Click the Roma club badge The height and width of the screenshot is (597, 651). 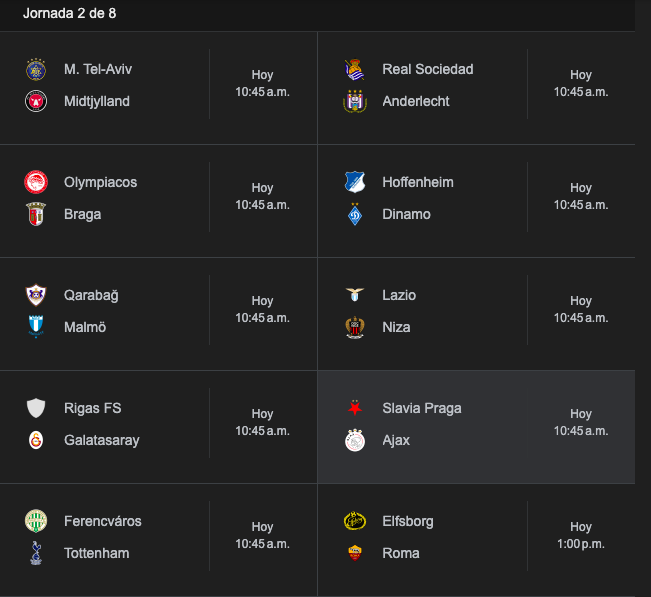click(355, 553)
